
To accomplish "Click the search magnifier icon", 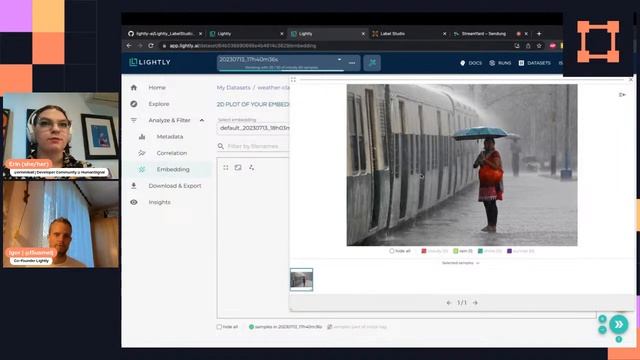I will [x=221, y=146].
